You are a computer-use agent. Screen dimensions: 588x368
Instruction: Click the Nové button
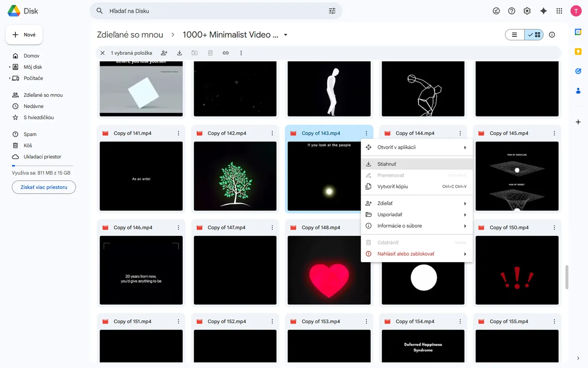tap(24, 35)
